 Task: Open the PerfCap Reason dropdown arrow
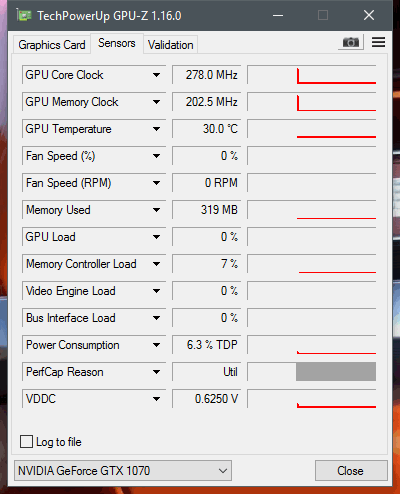(156, 372)
